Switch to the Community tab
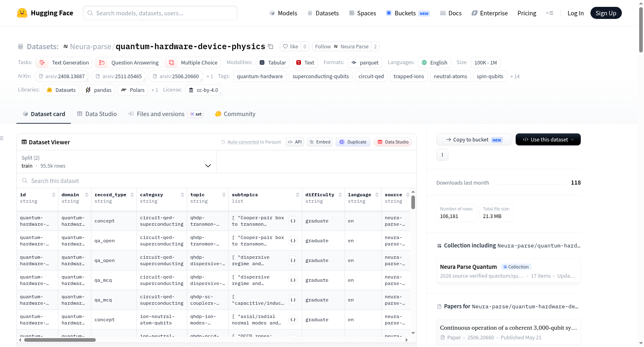This screenshot has height=347, width=644. click(235, 114)
